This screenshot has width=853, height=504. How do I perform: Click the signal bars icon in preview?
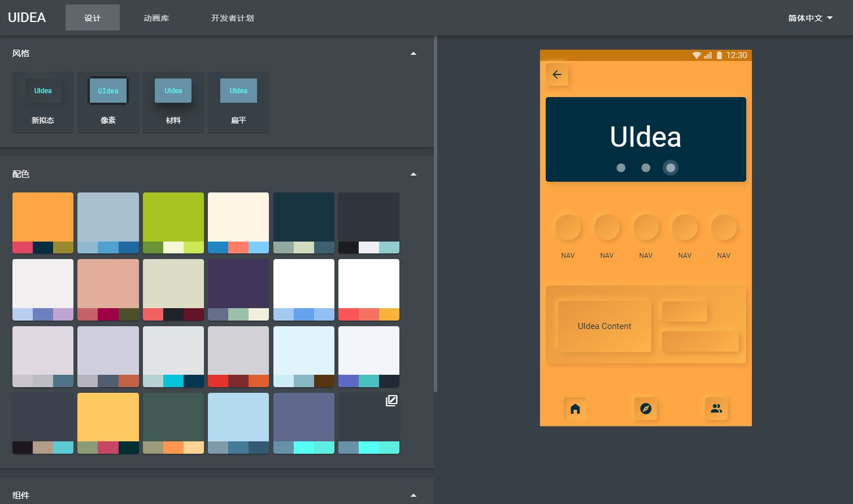pos(708,55)
